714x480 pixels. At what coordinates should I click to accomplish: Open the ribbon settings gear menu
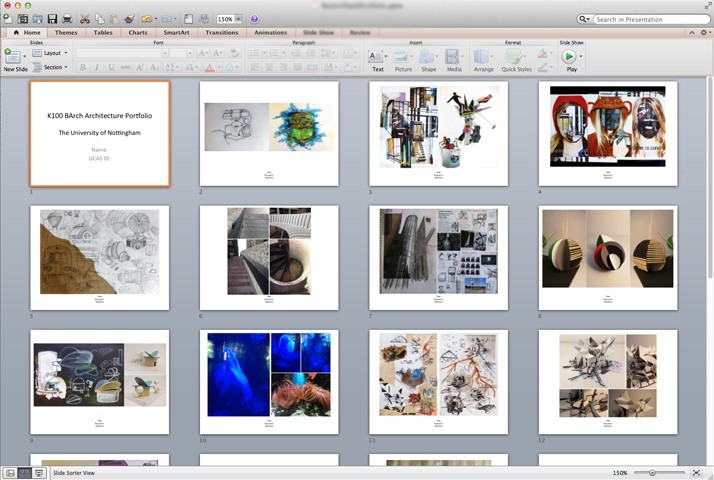pyautogui.click(x=704, y=32)
